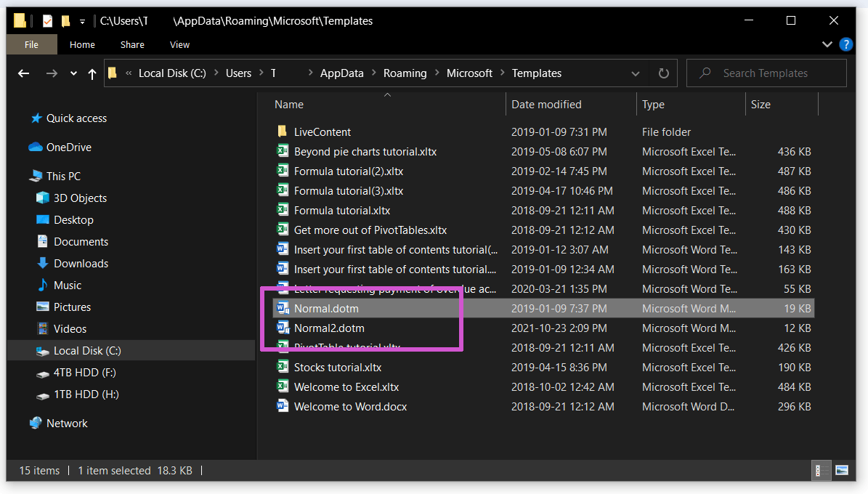868x494 pixels.
Task: Select the Normal2.dotm file name
Action: pyautogui.click(x=329, y=328)
